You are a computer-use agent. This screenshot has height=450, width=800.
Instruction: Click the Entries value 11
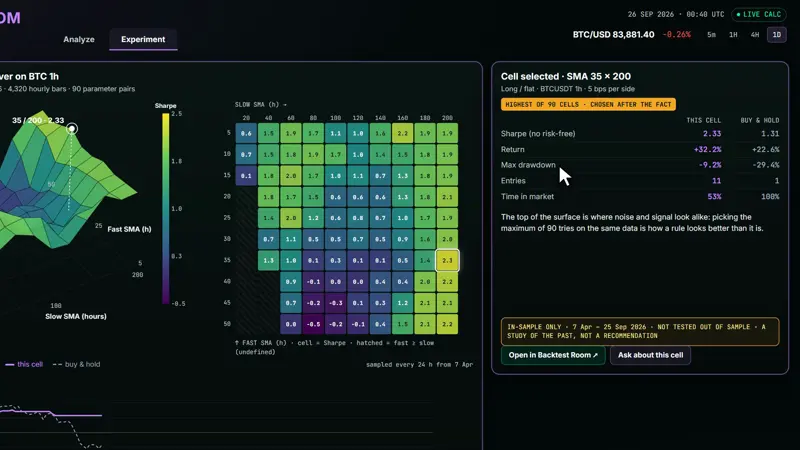tap(716, 181)
